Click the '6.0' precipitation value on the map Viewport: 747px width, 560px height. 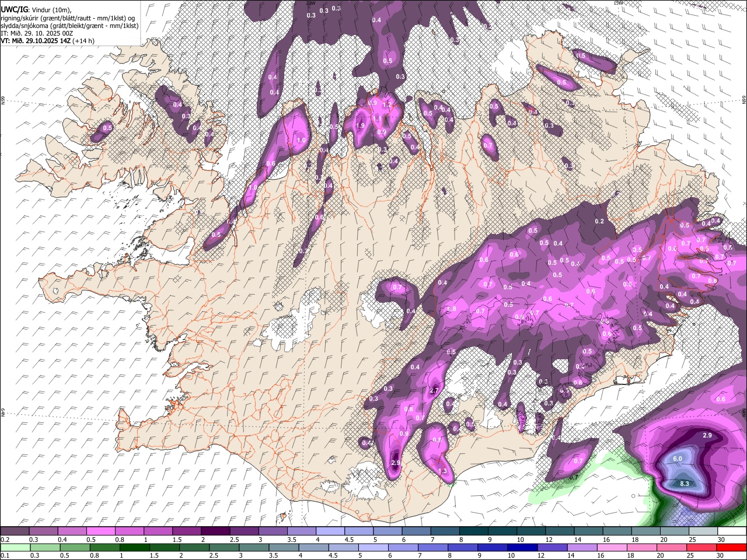(x=678, y=459)
